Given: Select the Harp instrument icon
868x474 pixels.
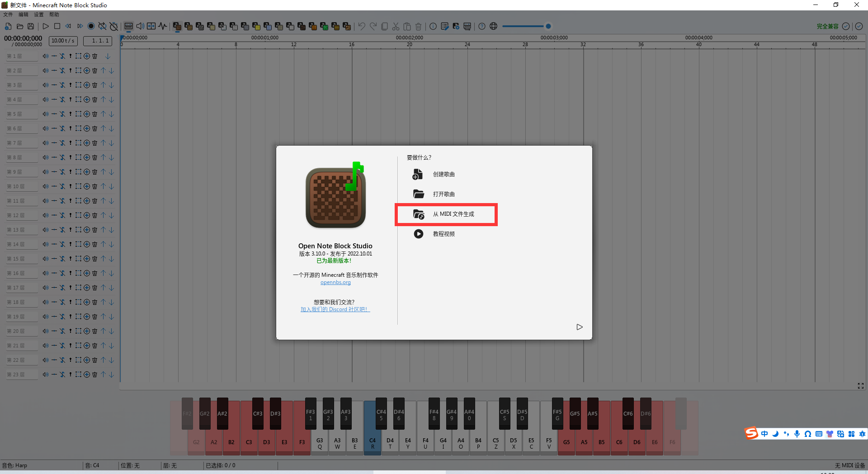Looking at the screenshot, I should 177,26.
